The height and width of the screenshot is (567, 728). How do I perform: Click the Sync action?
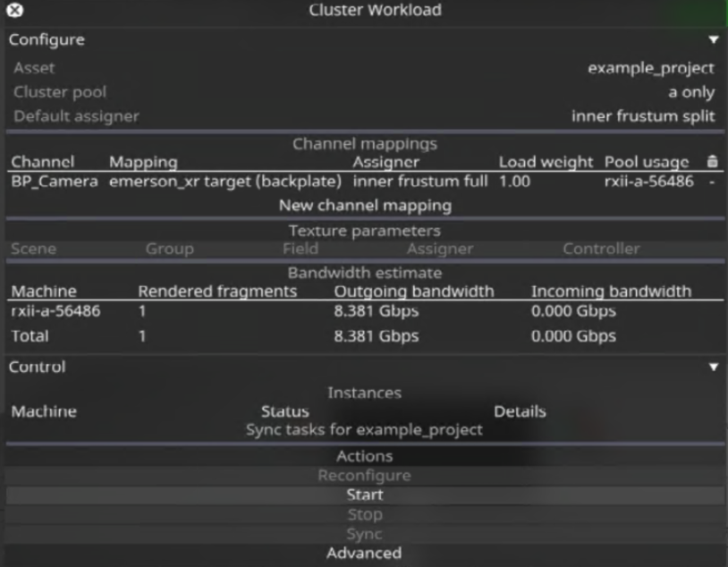point(365,534)
